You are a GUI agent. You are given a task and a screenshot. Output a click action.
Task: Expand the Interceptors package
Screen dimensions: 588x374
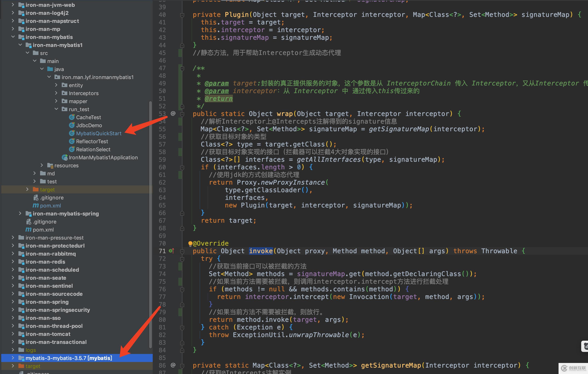click(56, 93)
